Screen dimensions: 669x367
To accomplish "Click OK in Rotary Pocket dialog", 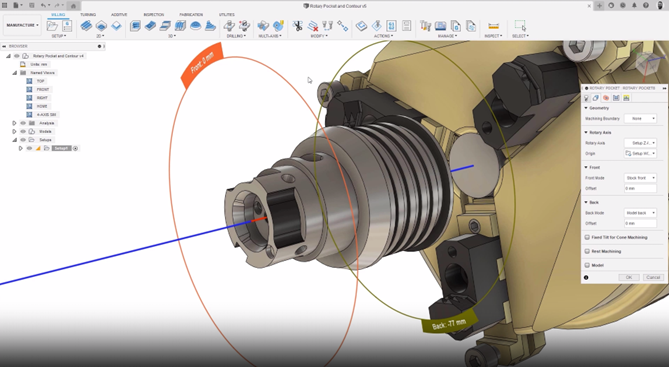I will [x=629, y=277].
